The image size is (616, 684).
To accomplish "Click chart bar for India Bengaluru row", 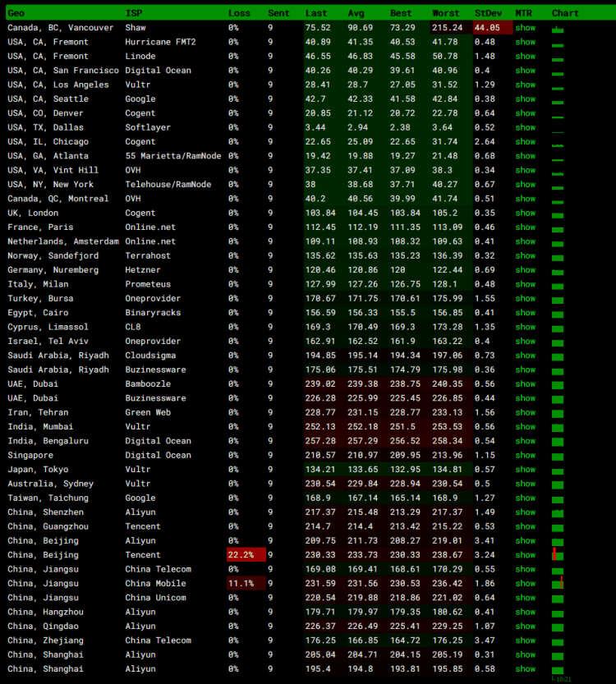I will tap(558, 442).
